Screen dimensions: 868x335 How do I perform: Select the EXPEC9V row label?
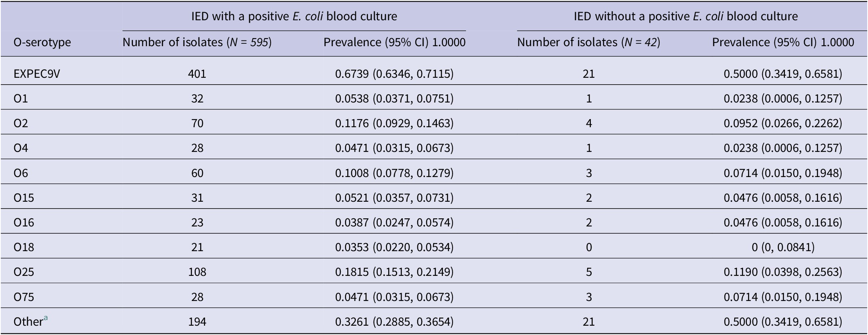pos(37,74)
